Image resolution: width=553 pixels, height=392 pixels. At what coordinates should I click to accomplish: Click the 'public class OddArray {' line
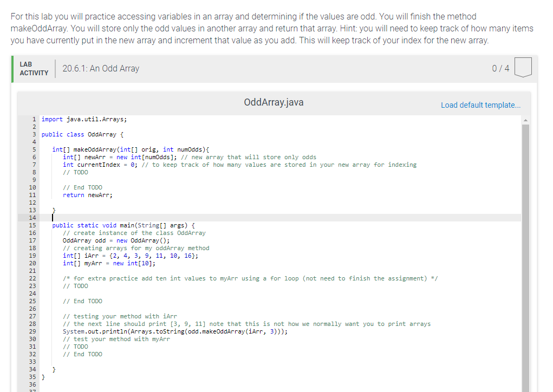pos(82,134)
